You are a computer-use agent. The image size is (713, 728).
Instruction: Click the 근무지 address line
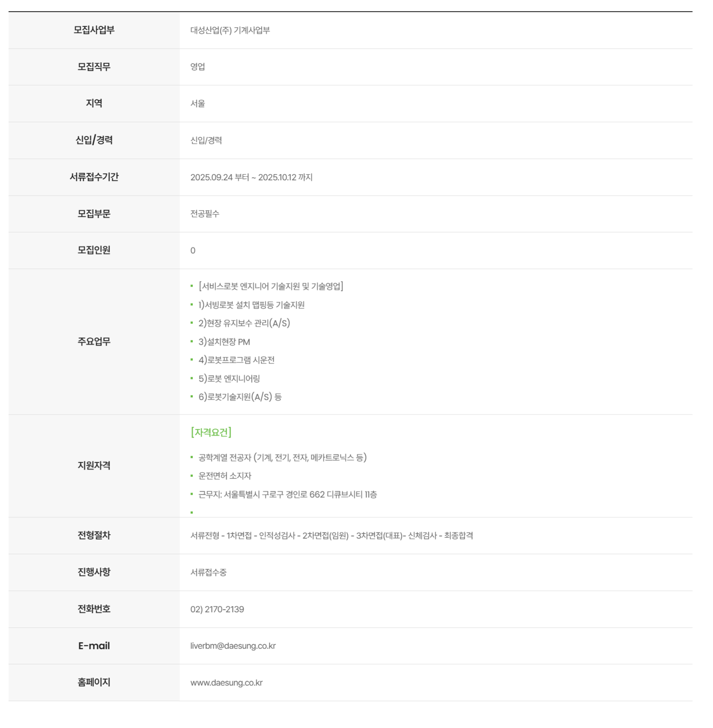point(288,494)
